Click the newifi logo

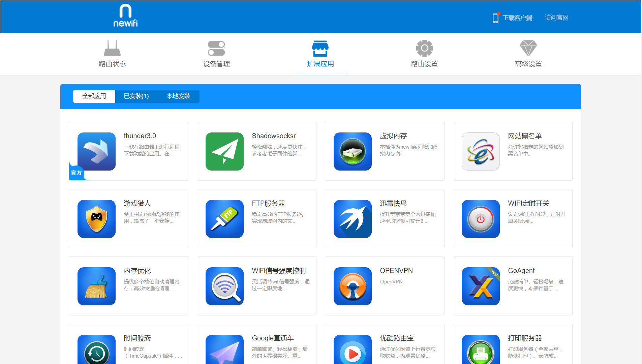[x=125, y=16]
